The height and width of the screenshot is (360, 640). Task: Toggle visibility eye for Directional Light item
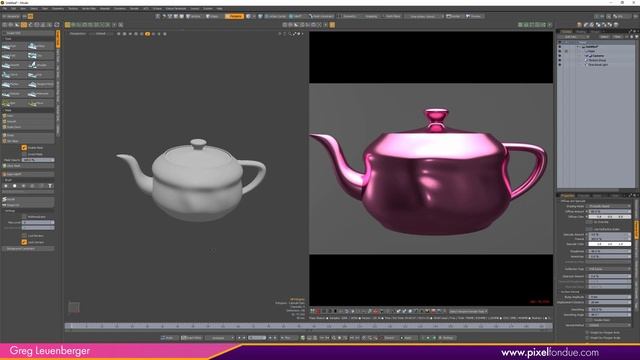click(560, 65)
